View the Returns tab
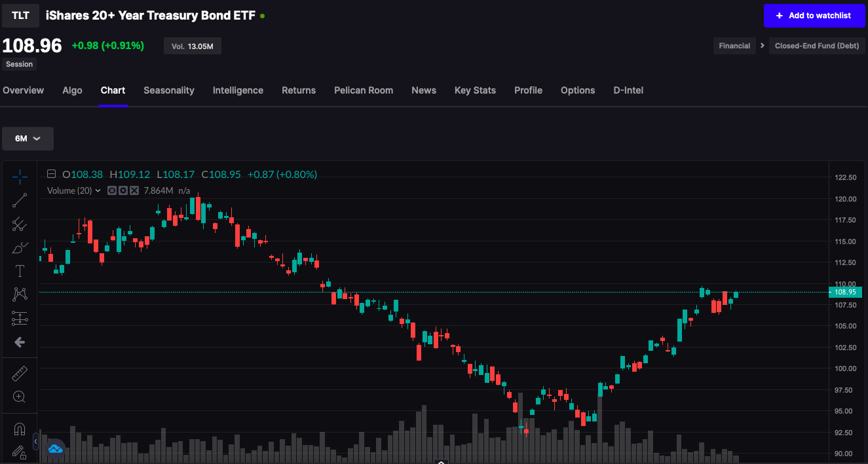The image size is (868, 464). coord(299,90)
